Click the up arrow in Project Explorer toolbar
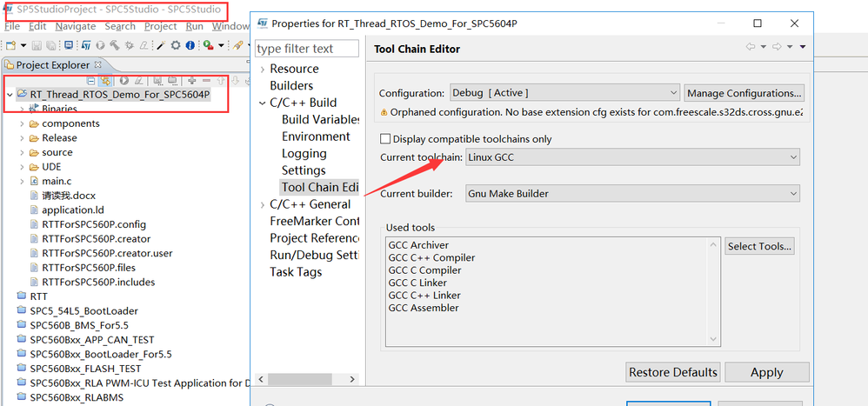 click(221, 81)
